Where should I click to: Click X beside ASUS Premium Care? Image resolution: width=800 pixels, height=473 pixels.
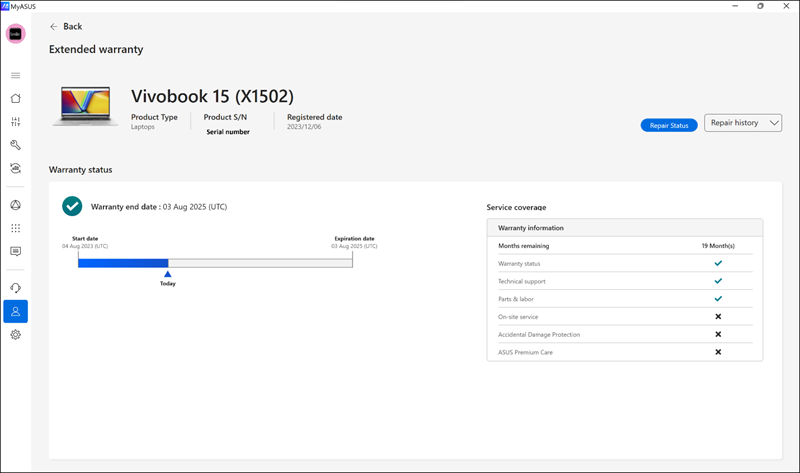click(x=718, y=352)
